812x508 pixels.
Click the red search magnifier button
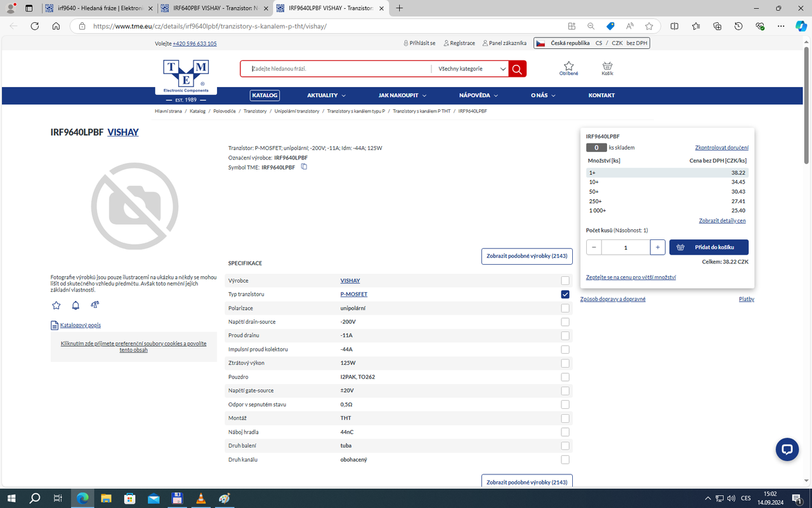[518, 69]
